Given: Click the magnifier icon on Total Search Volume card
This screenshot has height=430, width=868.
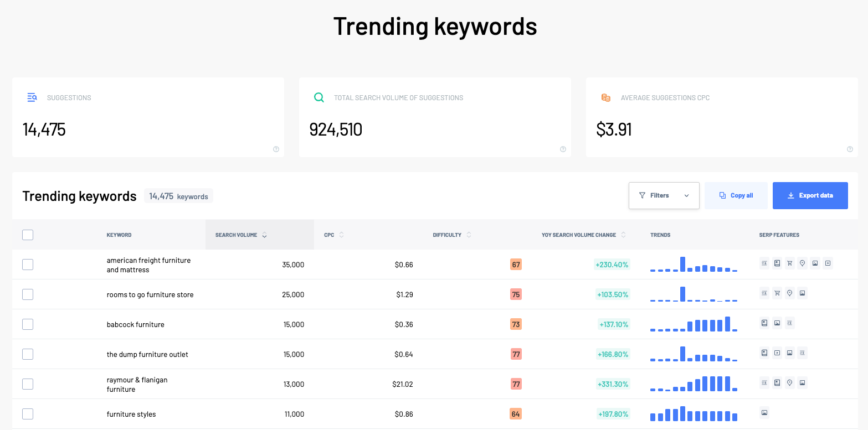Looking at the screenshot, I should click(x=319, y=97).
